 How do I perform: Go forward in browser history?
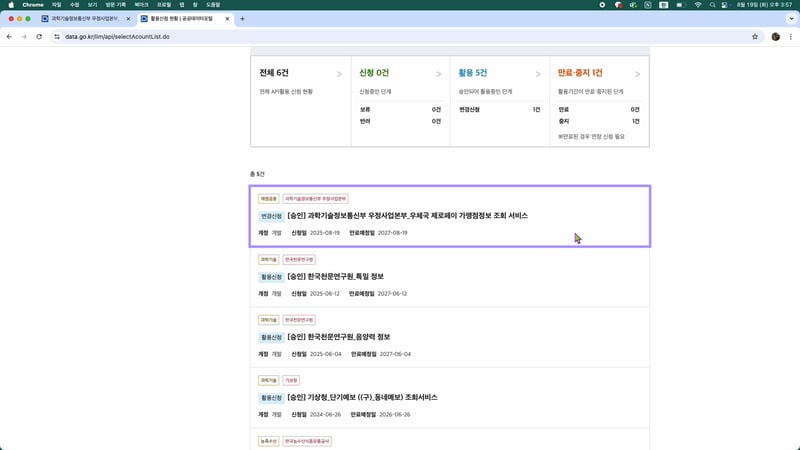(x=24, y=37)
